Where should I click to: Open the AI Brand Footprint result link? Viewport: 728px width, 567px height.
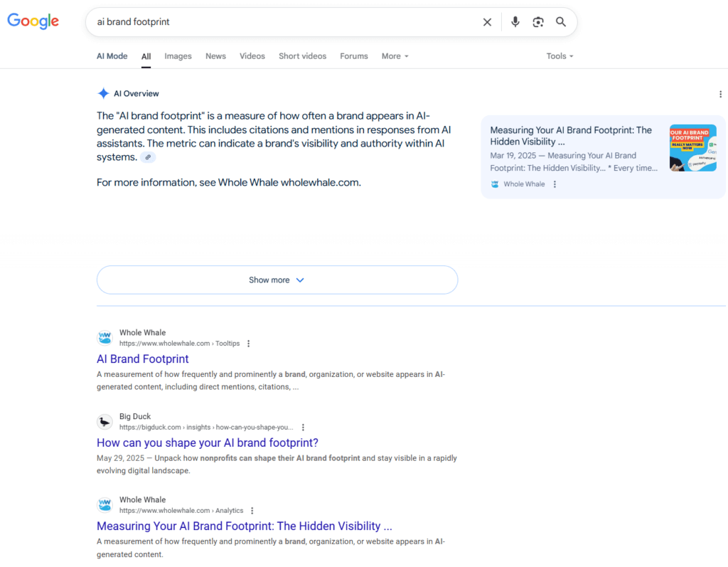143,359
